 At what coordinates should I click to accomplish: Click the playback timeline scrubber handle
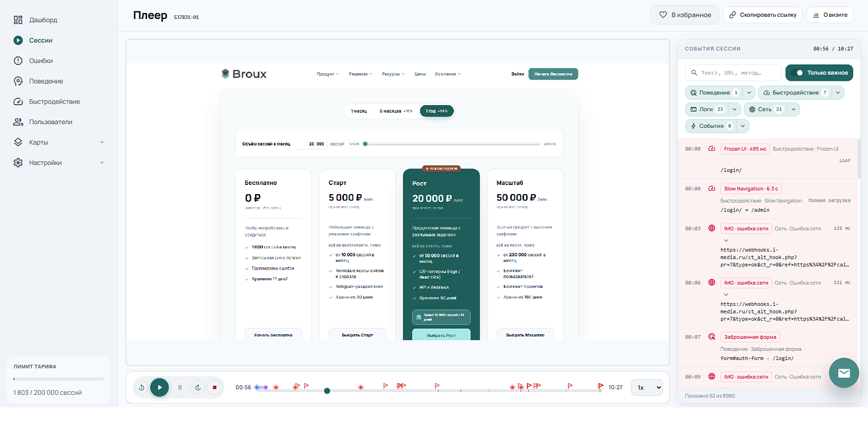327,391
